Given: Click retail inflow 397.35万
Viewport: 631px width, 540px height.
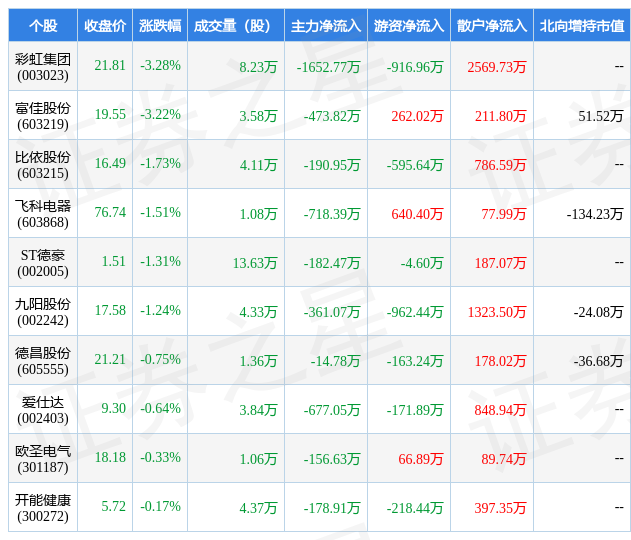Looking at the screenshot, I should (x=500, y=508).
